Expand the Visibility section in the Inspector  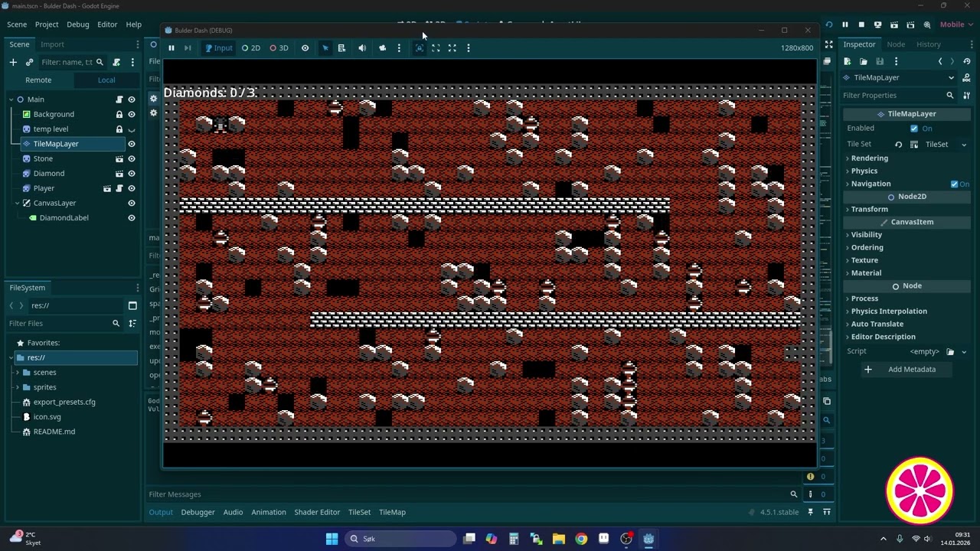tap(867, 235)
